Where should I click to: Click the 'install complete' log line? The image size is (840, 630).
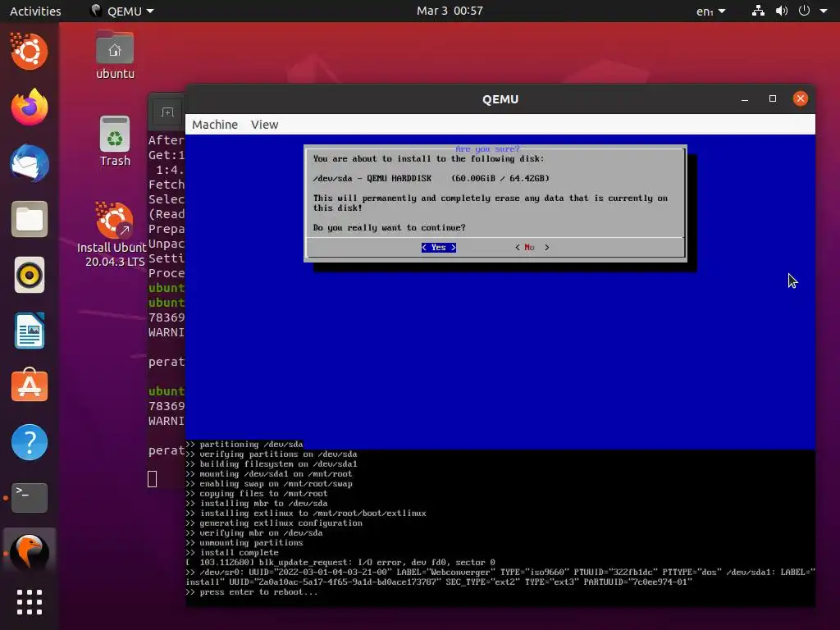coord(232,552)
